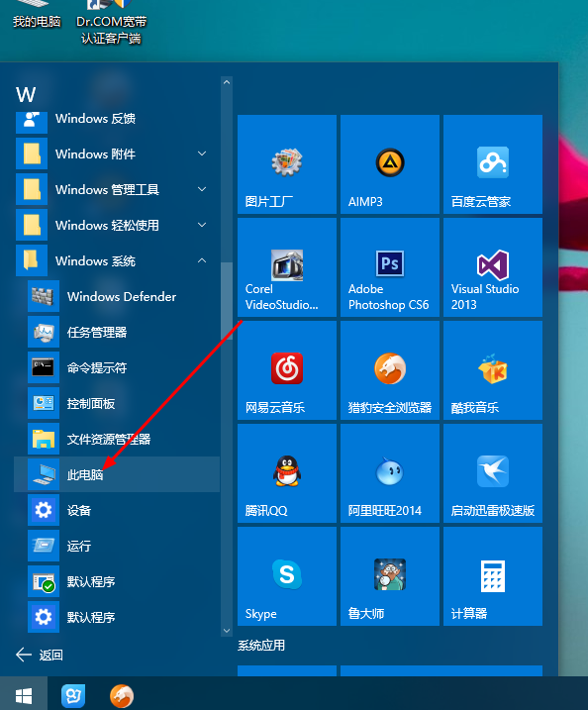Launch 任务管理器 from the app list

(117, 332)
